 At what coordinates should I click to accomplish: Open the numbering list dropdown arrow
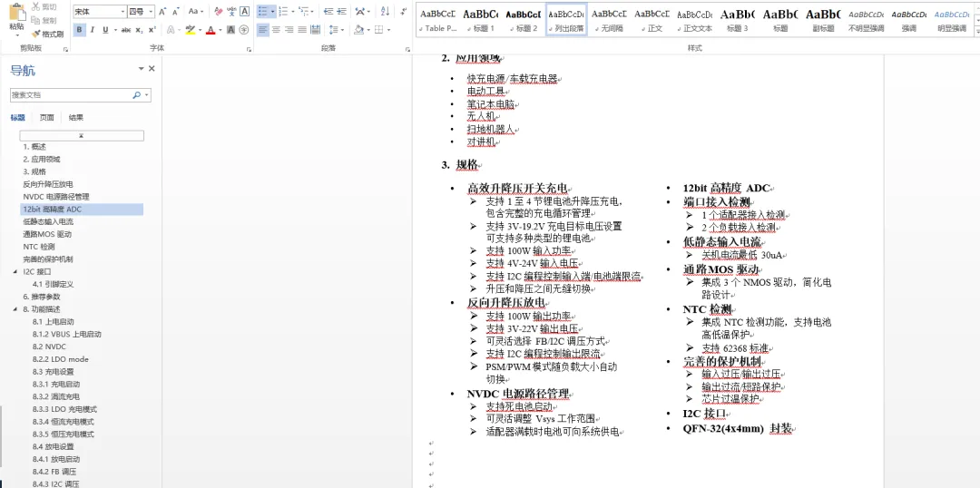(292, 11)
